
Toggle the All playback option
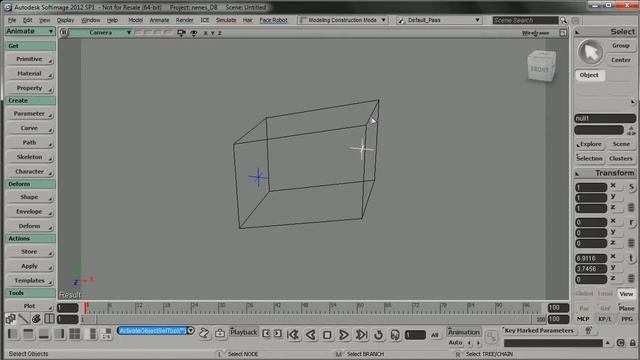coord(435,335)
